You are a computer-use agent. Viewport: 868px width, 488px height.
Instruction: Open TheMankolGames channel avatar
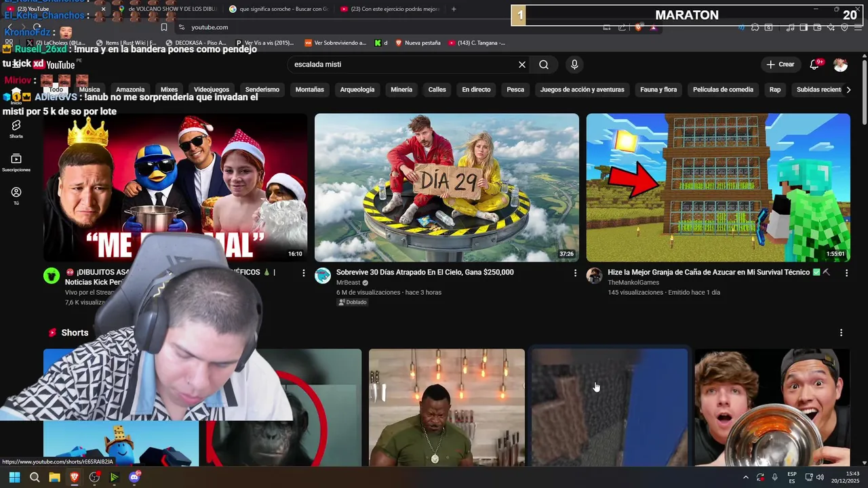coord(594,275)
